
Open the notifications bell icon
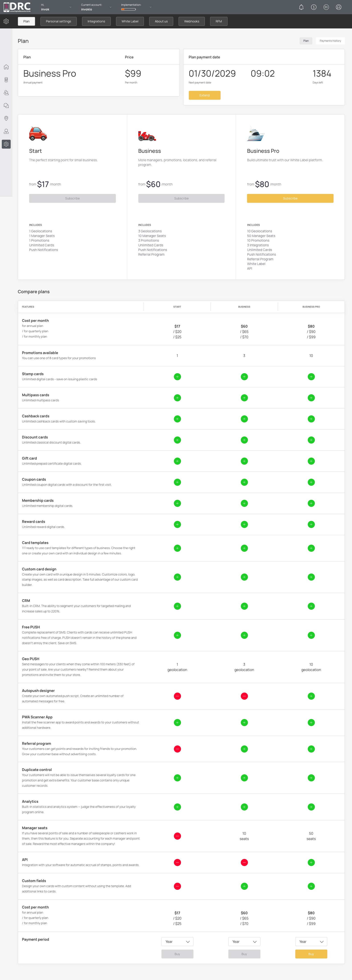pyautogui.click(x=301, y=7)
